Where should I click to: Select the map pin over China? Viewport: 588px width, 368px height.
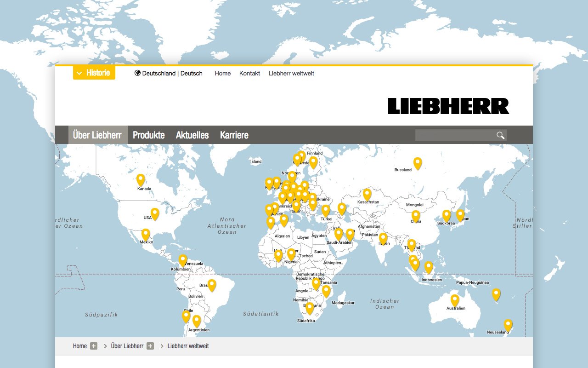416,216
